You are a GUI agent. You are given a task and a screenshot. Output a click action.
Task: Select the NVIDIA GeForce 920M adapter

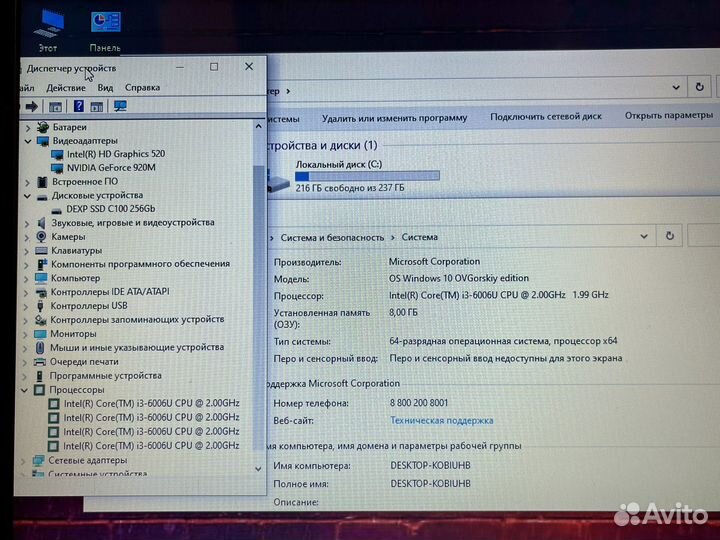(x=111, y=168)
